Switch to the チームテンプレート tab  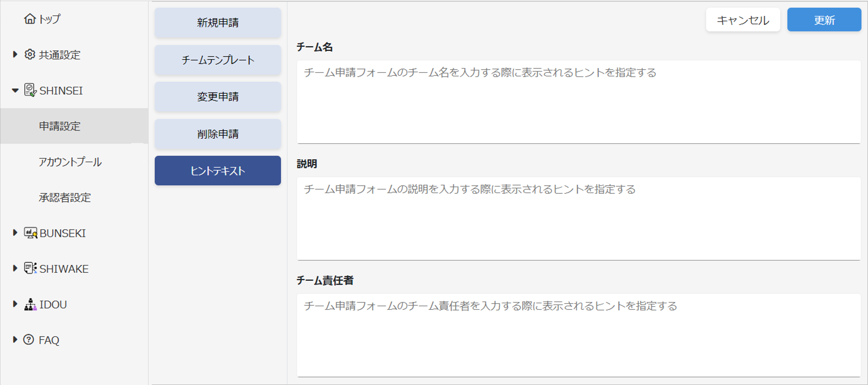coord(218,60)
